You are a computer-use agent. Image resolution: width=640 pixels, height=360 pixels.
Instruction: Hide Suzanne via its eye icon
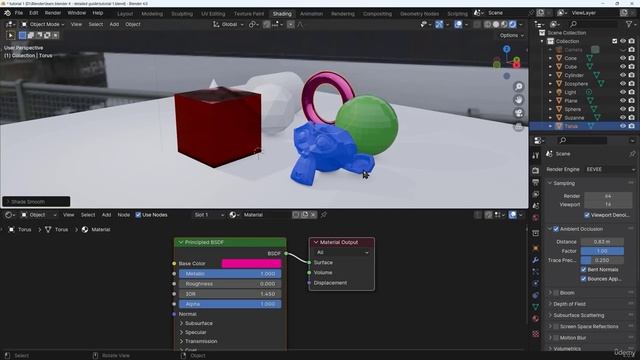[623, 118]
